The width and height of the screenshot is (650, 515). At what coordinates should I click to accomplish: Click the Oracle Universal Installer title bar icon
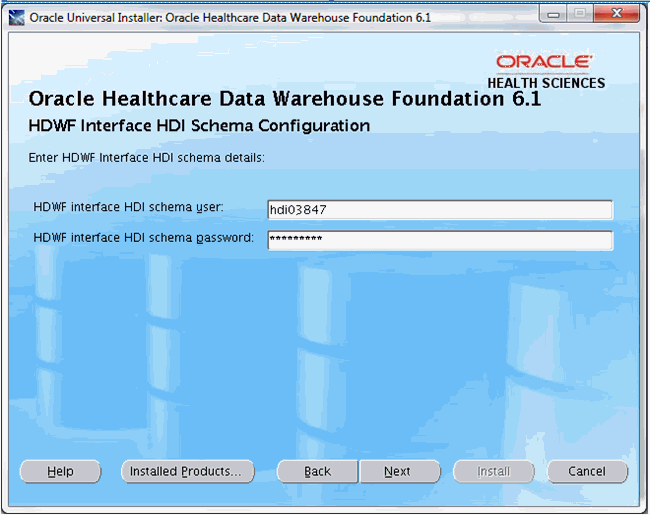(17, 18)
